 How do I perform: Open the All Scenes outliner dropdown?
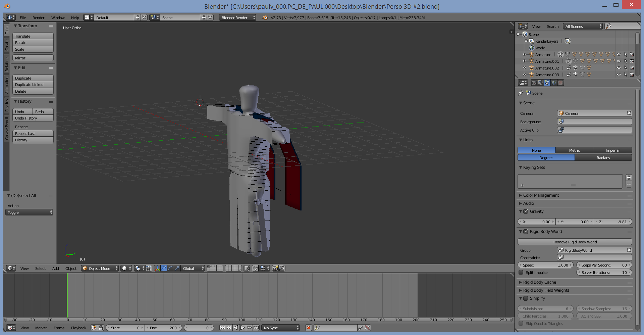tap(583, 26)
